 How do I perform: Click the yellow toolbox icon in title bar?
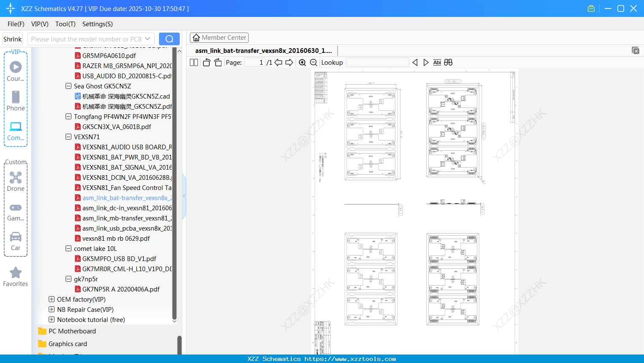coord(591,8)
